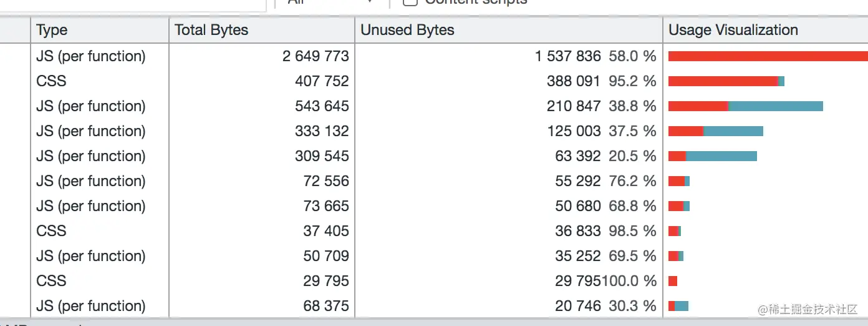Sort by Unused Bytes column header
This screenshot has width=868, height=326.
pyautogui.click(x=508, y=30)
